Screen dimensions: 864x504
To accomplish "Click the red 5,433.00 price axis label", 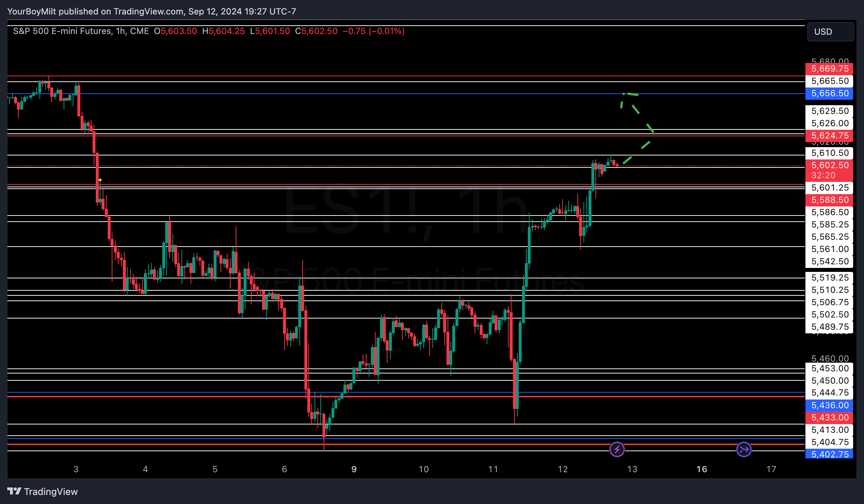I will tap(829, 418).
